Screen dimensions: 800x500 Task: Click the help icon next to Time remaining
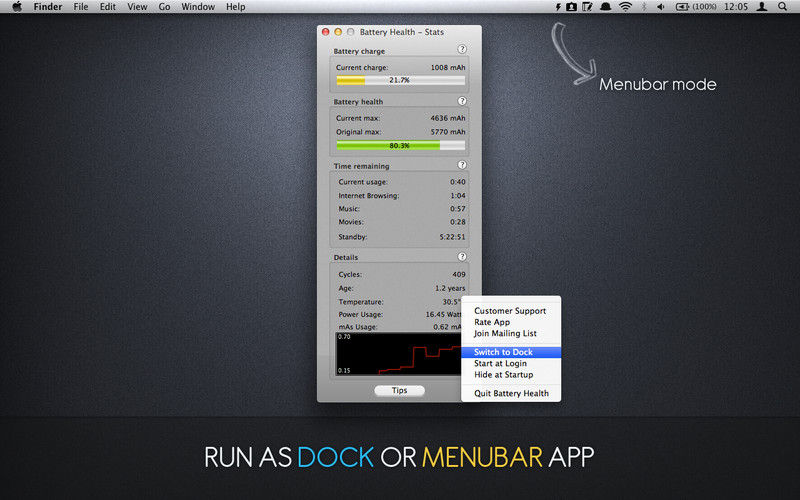click(x=462, y=165)
